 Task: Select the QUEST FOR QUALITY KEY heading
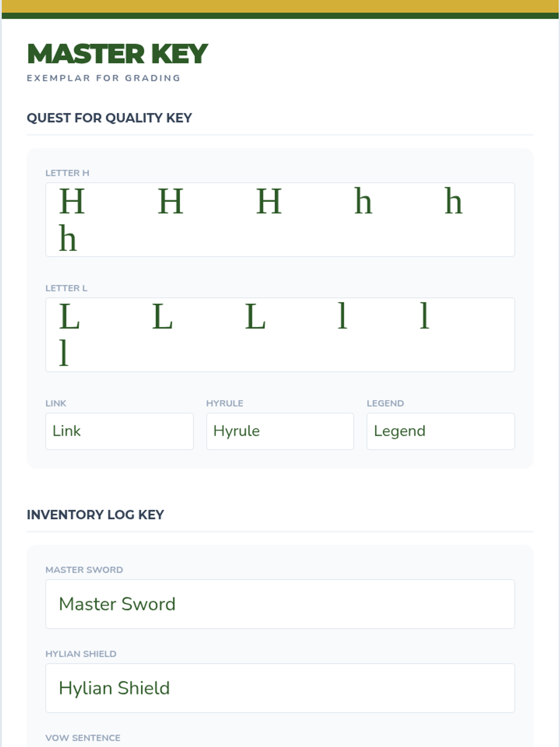pyautogui.click(x=109, y=118)
